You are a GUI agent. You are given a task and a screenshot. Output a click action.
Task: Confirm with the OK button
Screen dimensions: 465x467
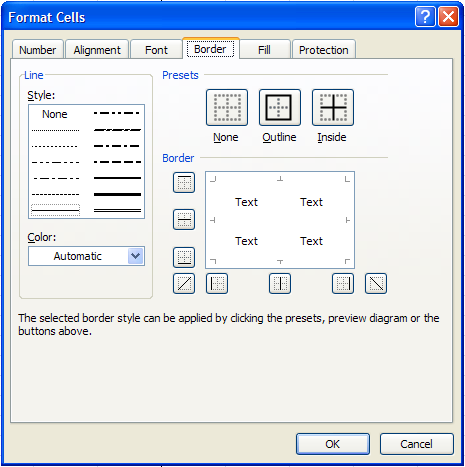click(333, 444)
